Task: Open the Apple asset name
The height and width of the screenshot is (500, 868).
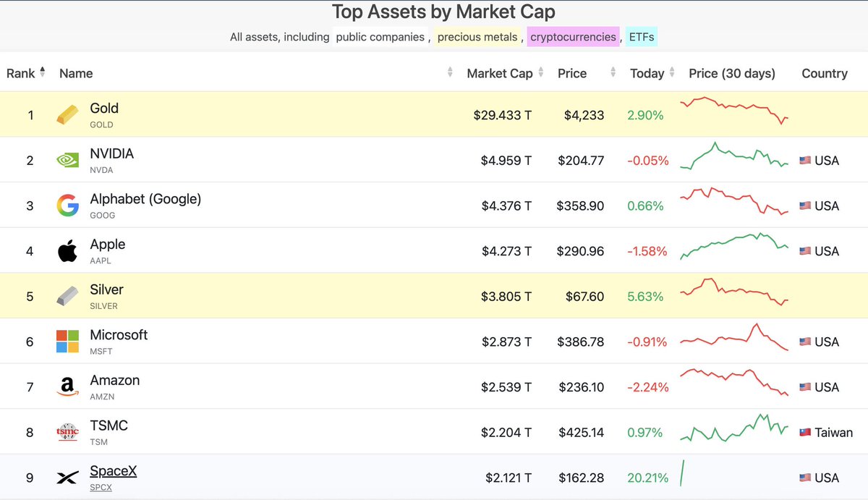Action: tap(108, 245)
